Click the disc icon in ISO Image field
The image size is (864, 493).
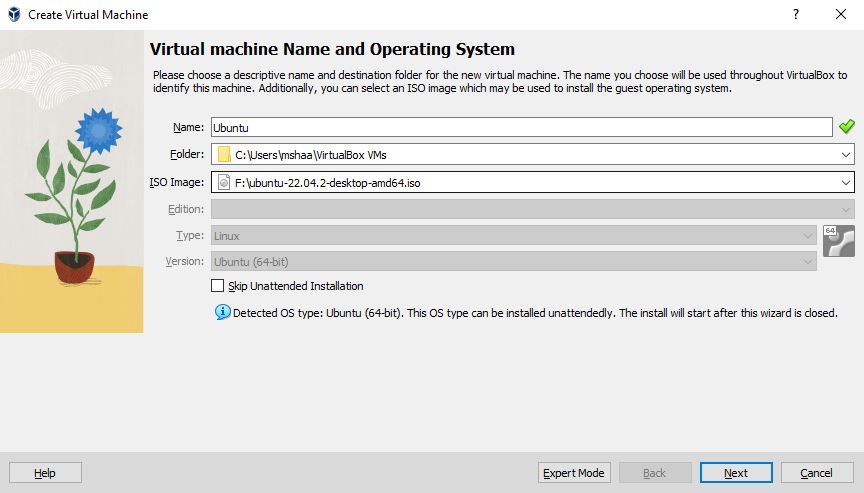click(x=224, y=182)
